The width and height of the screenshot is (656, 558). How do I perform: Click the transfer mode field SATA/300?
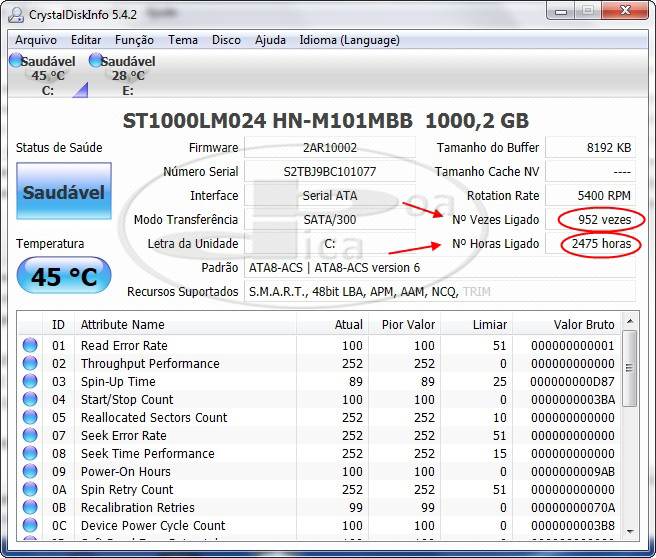[330, 220]
